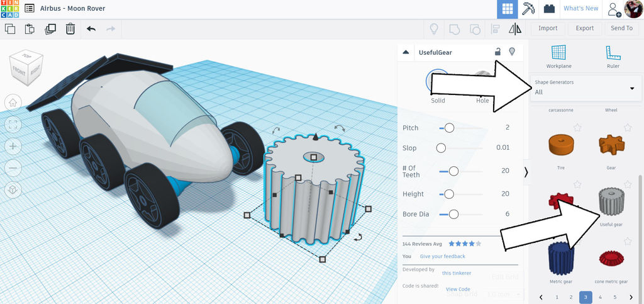Click the Align tool icon

coord(496,29)
